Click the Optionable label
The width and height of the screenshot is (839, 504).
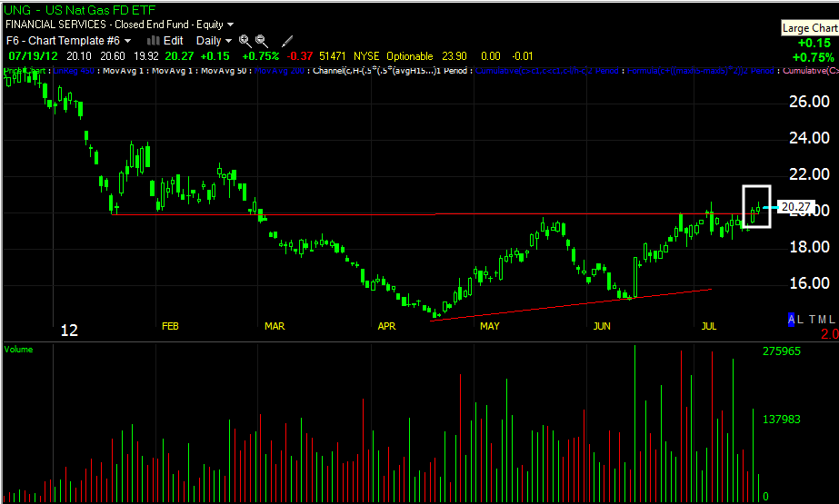point(410,56)
